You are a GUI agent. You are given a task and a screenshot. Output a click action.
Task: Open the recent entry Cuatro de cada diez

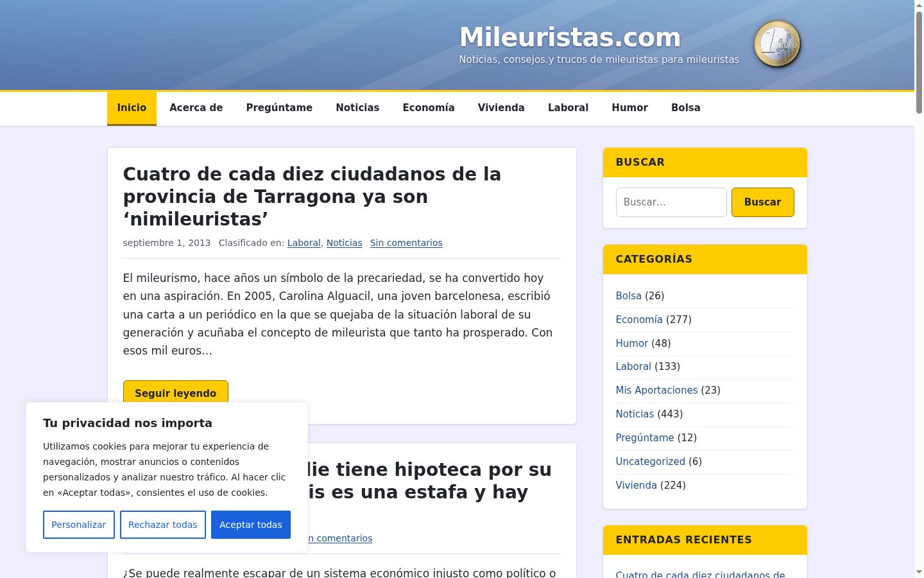[x=700, y=574]
